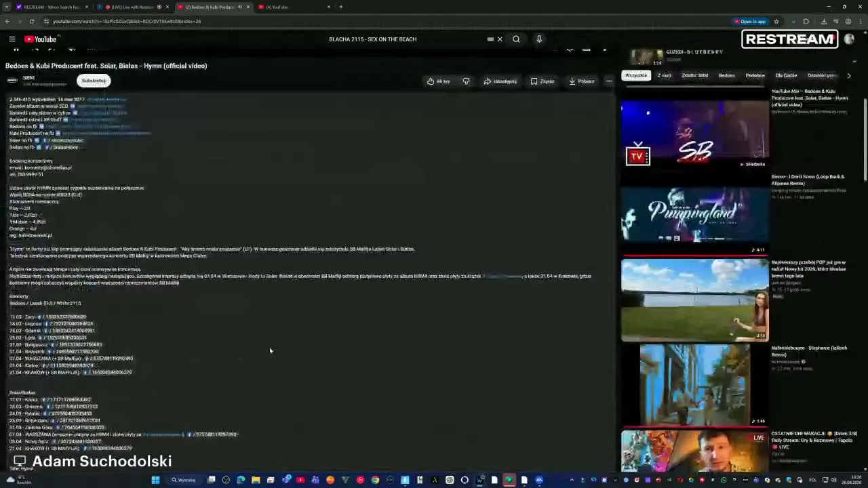Select the Podobne filter chip
Viewport: 868px width, 488px height.
tap(755, 75)
